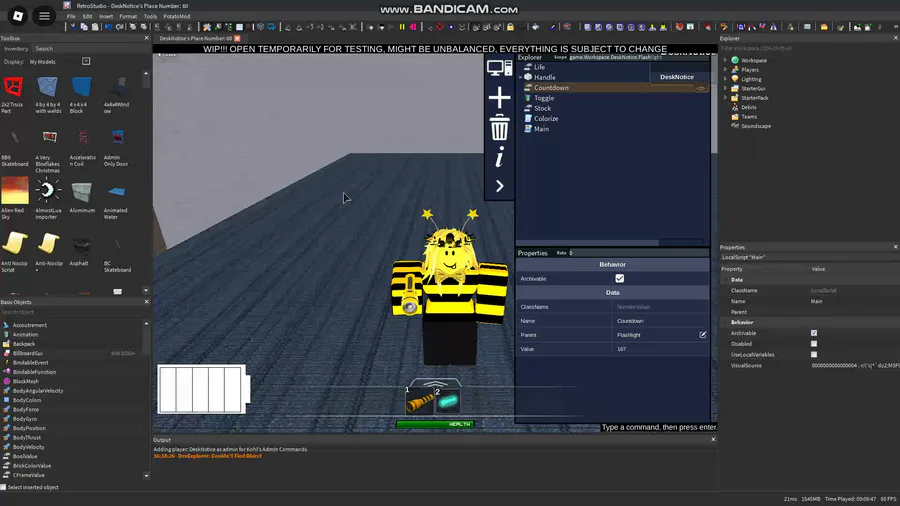Select the flashlight tool in hotbar slot 1

click(x=420, y=400)
